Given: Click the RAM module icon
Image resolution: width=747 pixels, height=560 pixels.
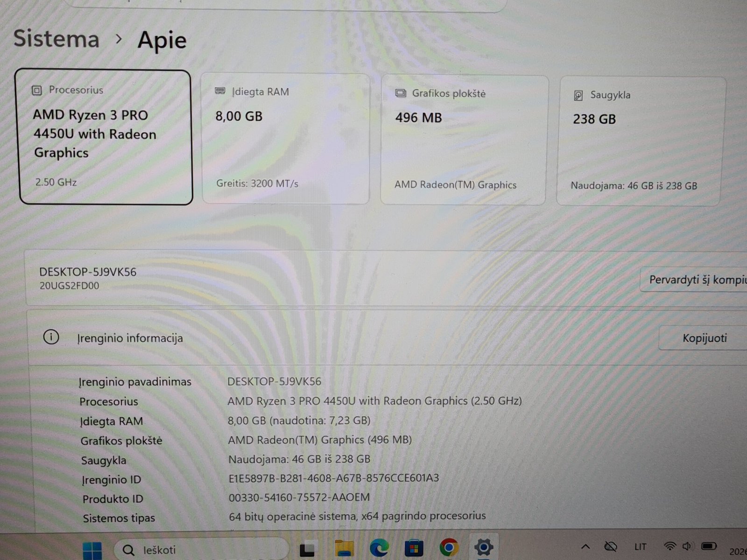Looking at the screenshot, I should pyautogui.click(x=220, y=91).
